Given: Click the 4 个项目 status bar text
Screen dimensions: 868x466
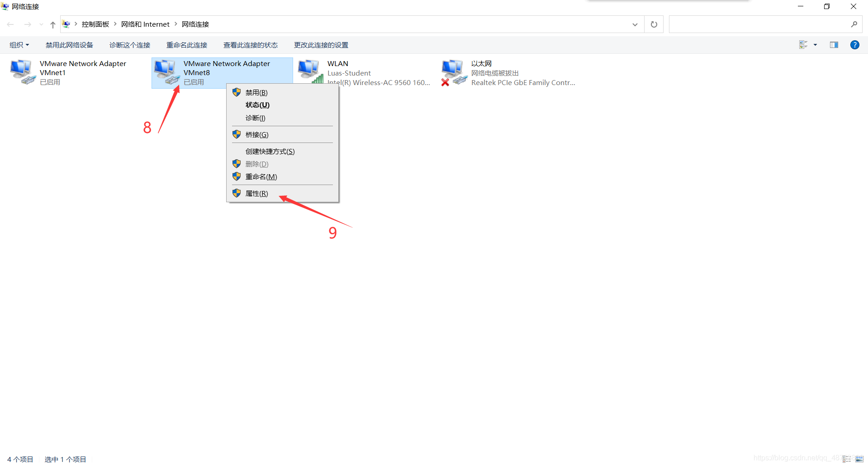Looking at the screenshot, I should 20,459.
